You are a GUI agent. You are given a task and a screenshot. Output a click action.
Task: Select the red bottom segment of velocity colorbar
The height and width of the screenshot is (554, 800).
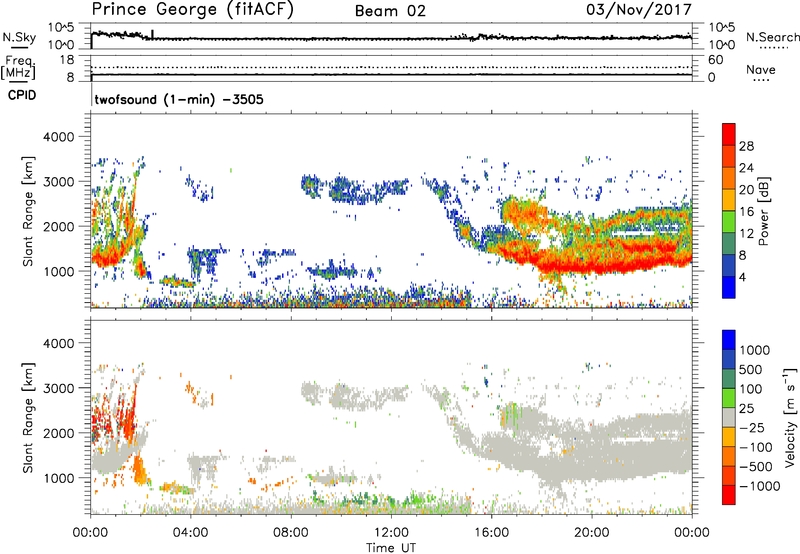729,495
